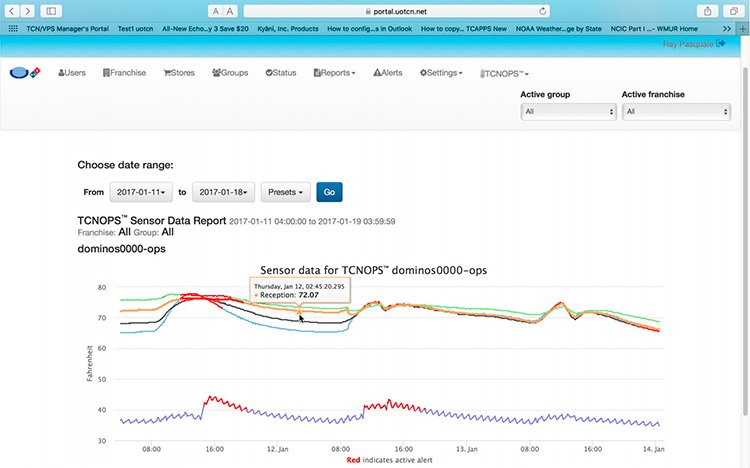Click the blue Go button
Viewport: 750px width, 468px height.
(329, 192)
